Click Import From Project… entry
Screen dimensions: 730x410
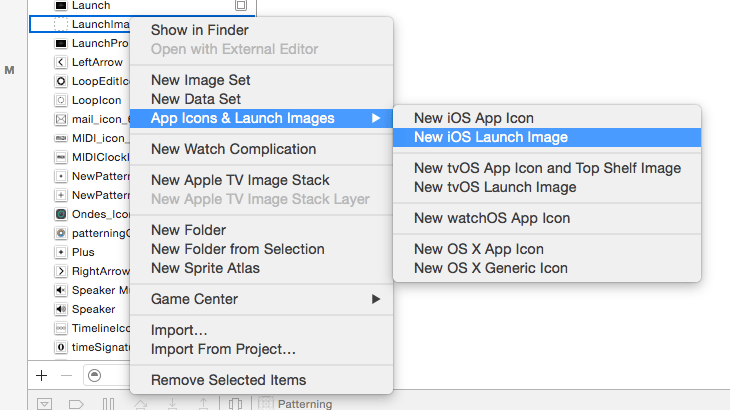223,350
